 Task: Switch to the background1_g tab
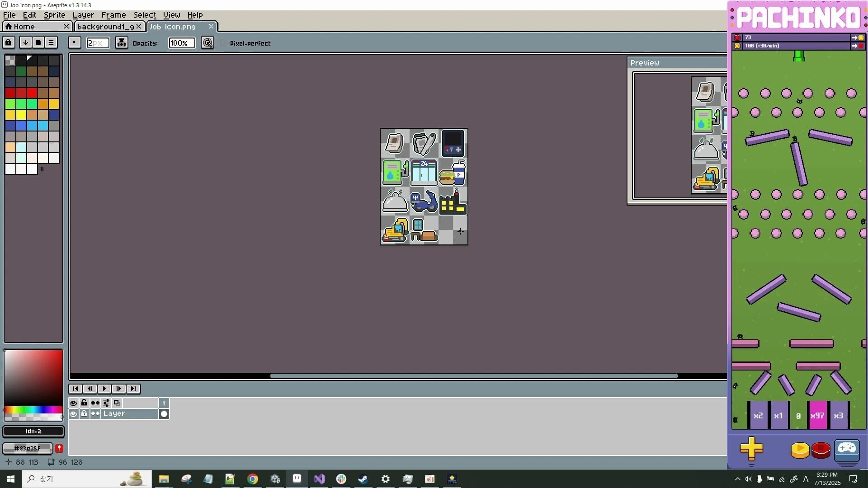pyautogui.click(x=105, y=26)
